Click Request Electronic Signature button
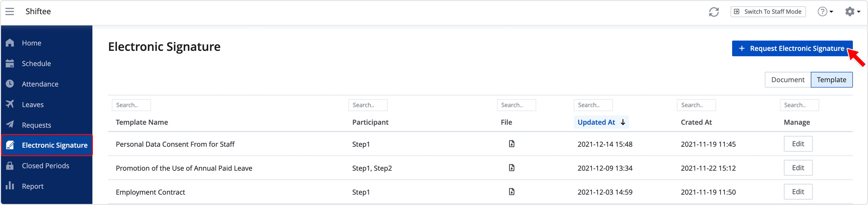 pyautogui.click(x=792, y=48)
